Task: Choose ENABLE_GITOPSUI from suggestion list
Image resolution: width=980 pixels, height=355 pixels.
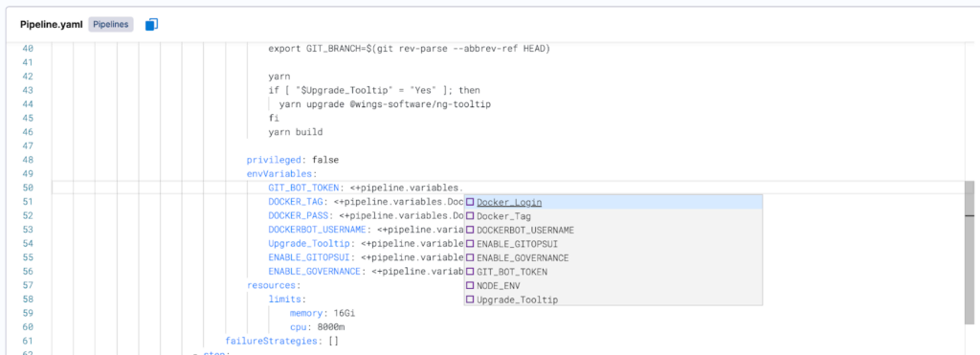Action: [612, 244]
